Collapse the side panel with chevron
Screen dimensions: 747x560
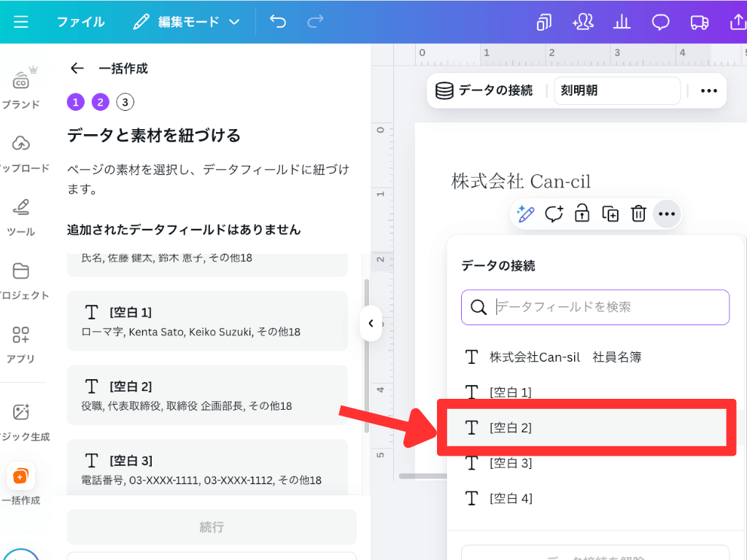[371, 323]
